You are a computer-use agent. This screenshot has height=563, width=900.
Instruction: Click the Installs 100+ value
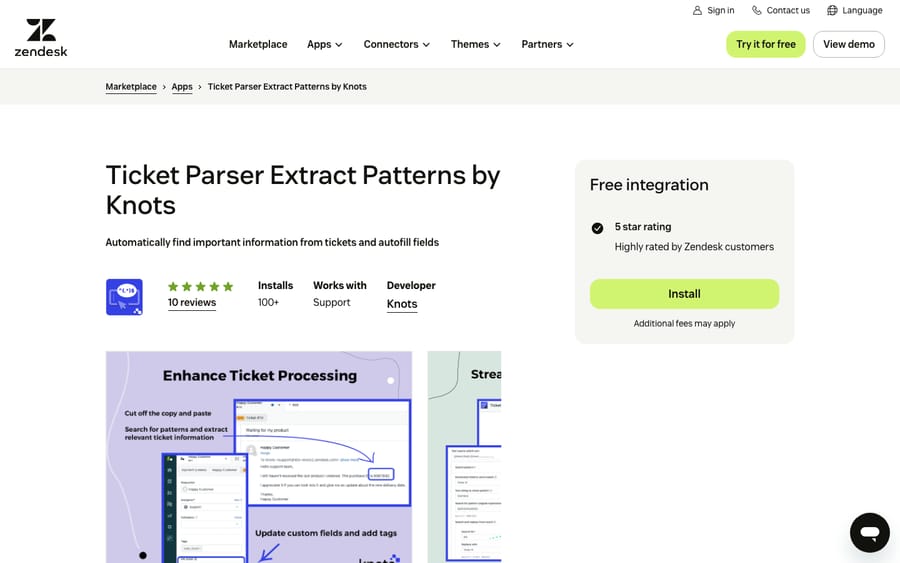click(x=268, y=302)
